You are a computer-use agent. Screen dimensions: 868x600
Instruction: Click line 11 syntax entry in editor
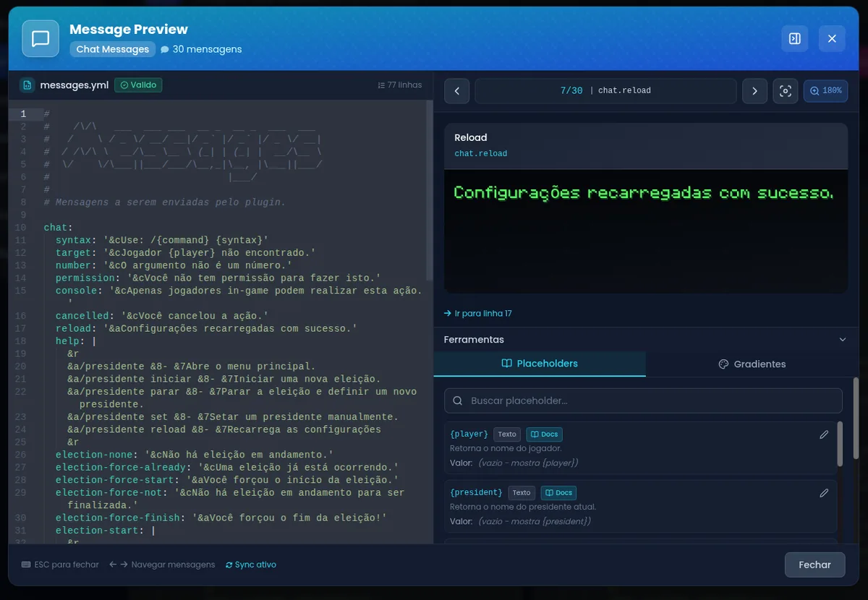click(x=162, y=240)
